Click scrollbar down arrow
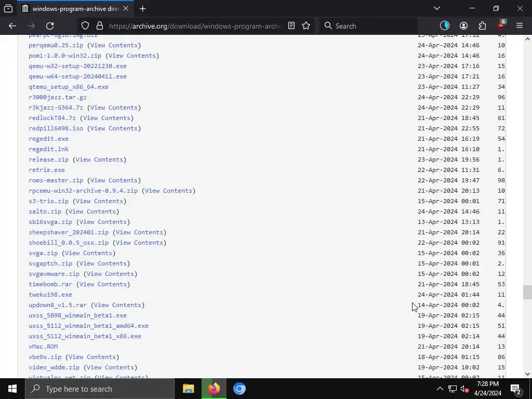The height and width of the screenshot is (399, 532). click(527, 374)
